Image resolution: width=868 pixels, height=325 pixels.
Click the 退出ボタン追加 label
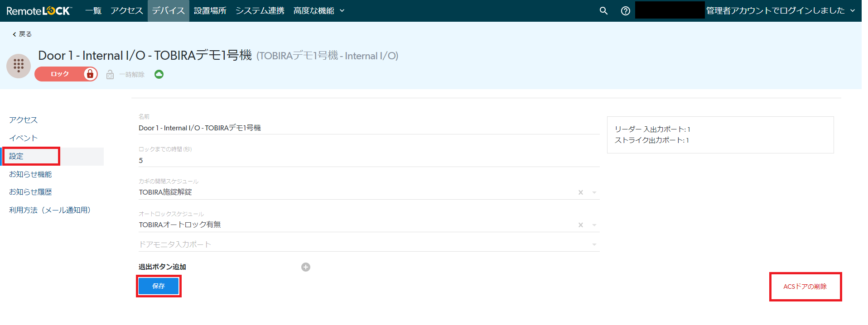[162, 267]
